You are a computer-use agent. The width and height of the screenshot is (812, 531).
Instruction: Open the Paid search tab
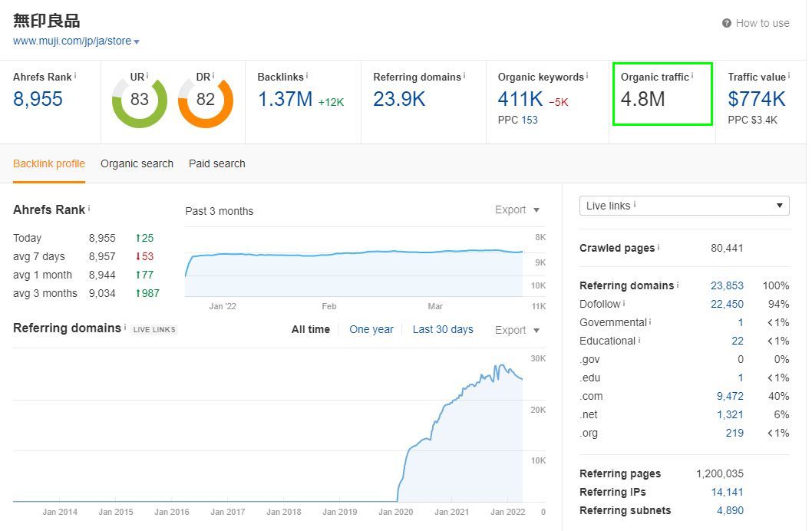coord(217,163)
